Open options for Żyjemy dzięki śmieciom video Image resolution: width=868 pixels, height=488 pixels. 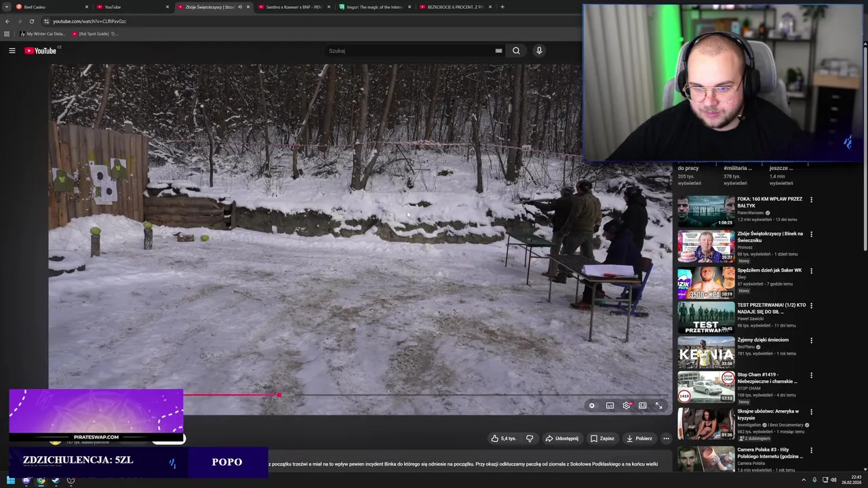tap(811, 341)
